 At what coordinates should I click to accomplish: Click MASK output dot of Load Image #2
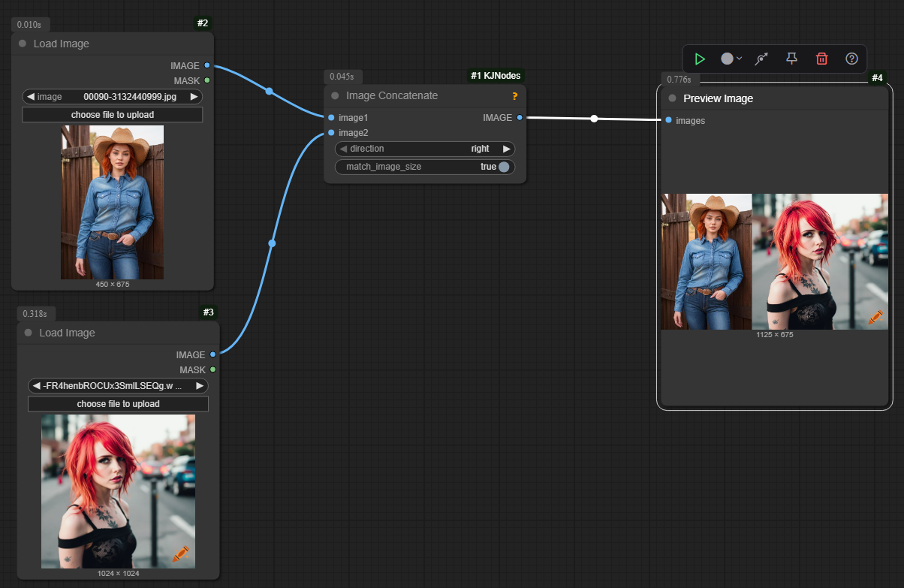[x=207, y=80]
